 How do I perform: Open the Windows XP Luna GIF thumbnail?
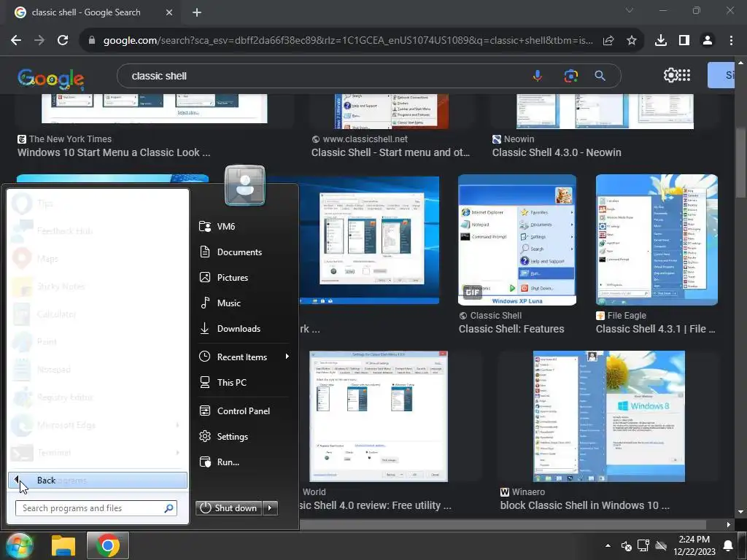tap(517, 240)
